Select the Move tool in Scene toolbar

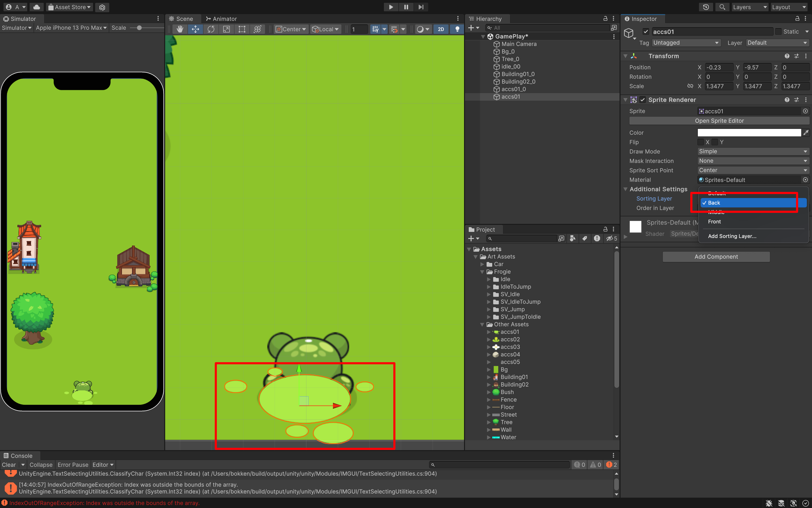point(195,29)
